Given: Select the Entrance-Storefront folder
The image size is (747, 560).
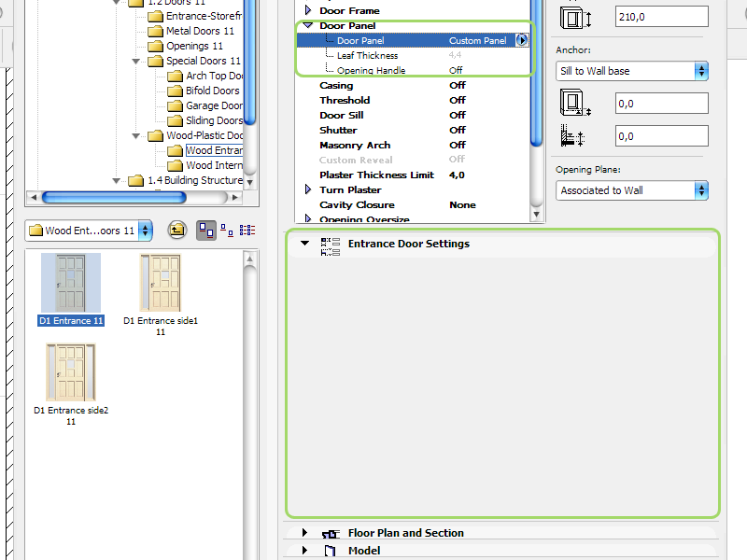Looking at the screenshot, I should [x=195, y=16].
